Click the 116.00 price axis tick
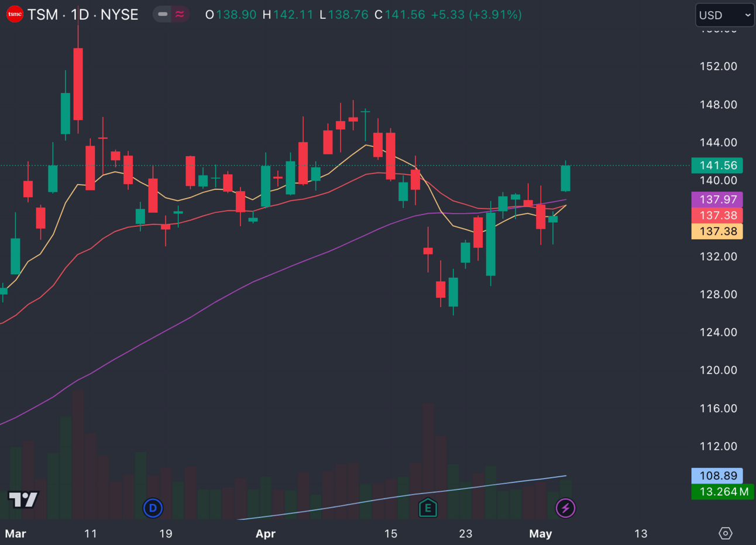 coord(719,408)
